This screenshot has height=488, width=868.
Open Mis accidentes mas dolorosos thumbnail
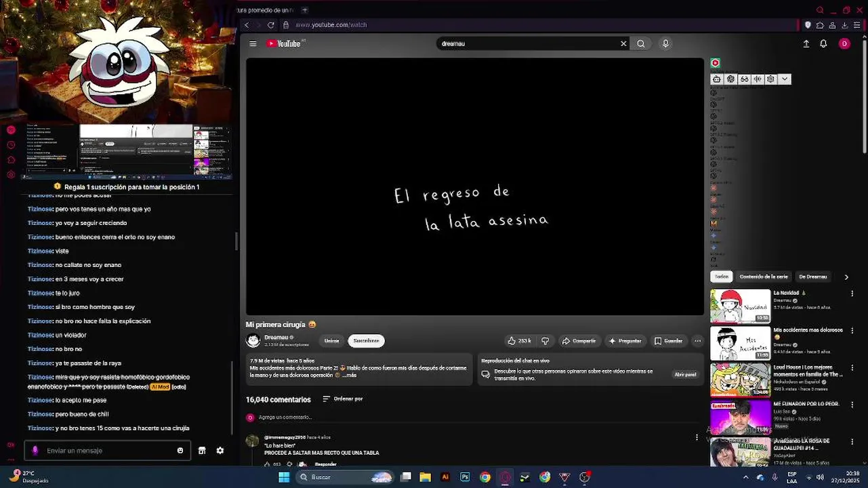740,344
